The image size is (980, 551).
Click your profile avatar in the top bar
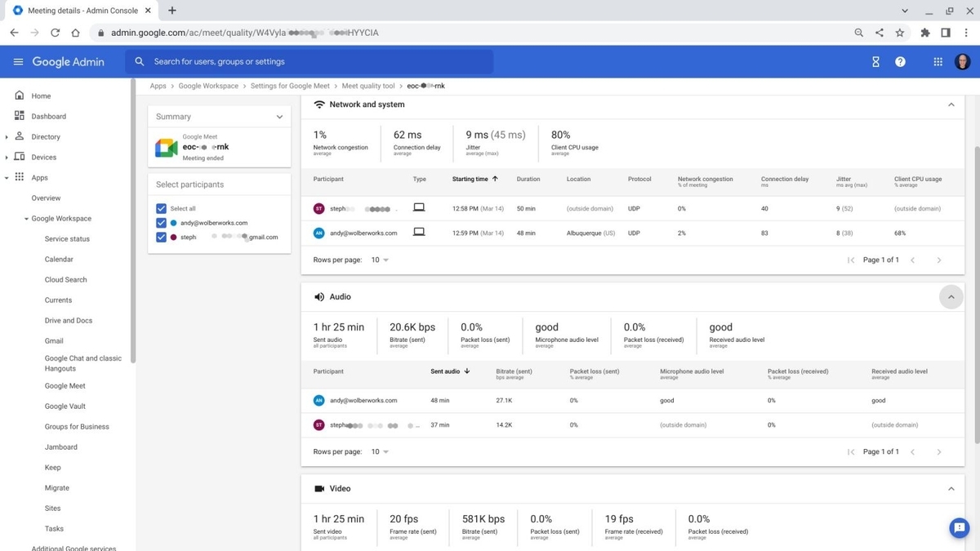pos(961,61)
